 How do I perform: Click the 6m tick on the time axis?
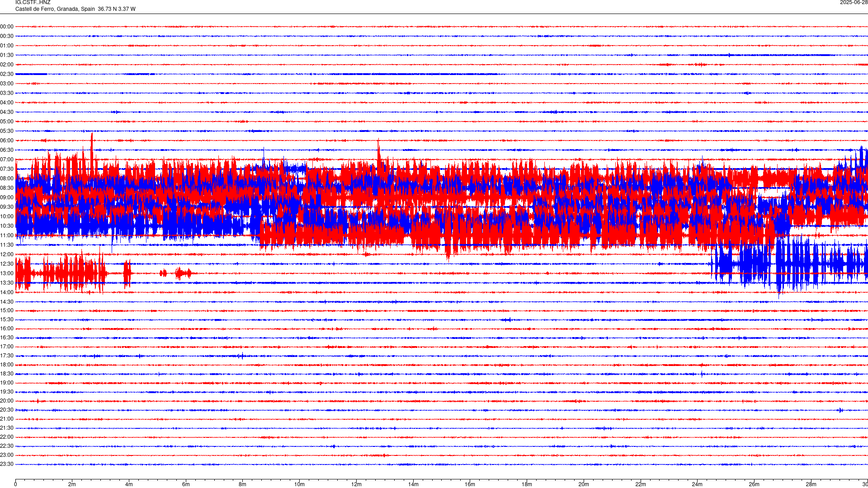(x=186, y=484)
